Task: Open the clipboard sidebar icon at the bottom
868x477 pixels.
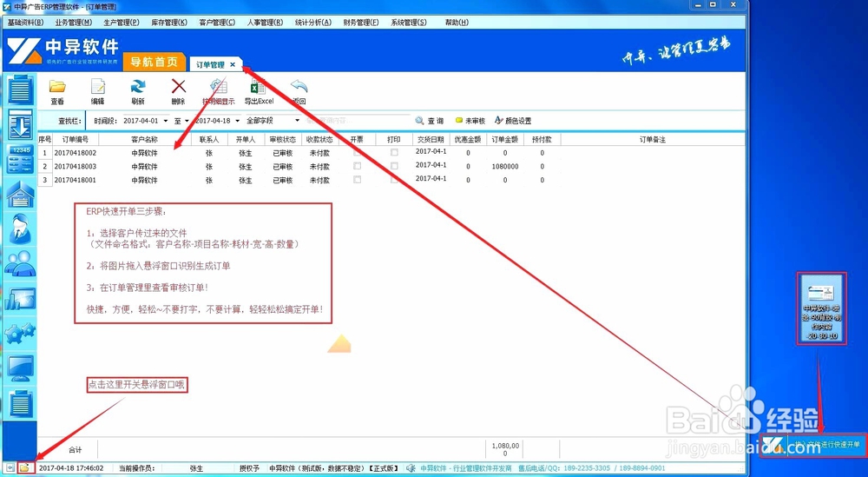Action: coord(21,403)
